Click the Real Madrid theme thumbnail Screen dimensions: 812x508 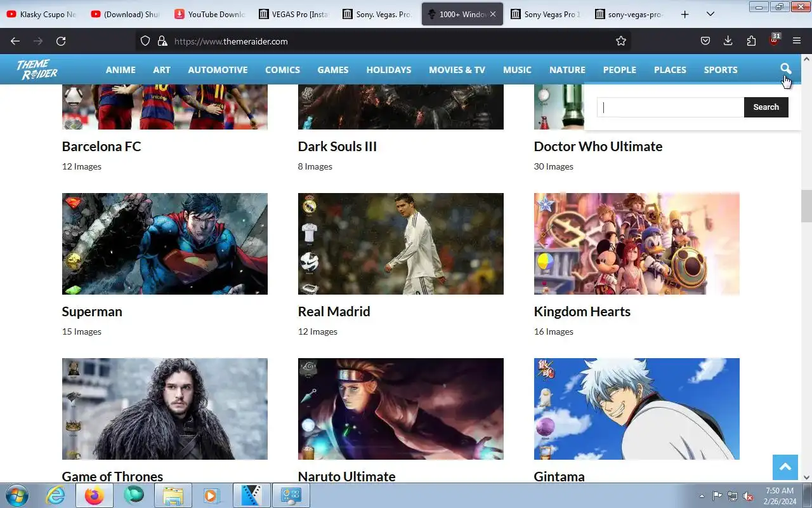401,244
